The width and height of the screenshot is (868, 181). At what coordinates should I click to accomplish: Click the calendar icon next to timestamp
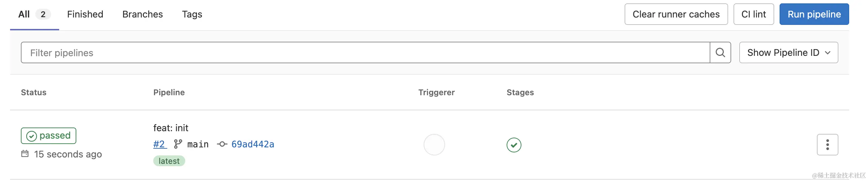pos(25,154)
